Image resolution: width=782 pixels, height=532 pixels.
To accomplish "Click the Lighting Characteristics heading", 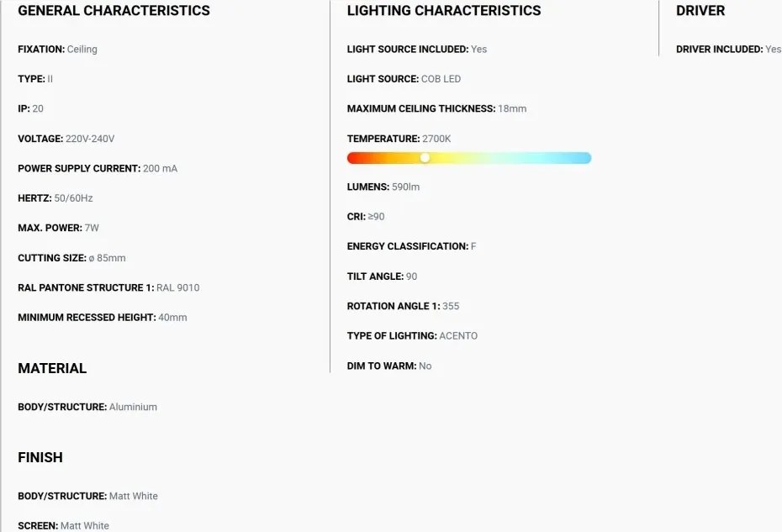I will [444, 10].
